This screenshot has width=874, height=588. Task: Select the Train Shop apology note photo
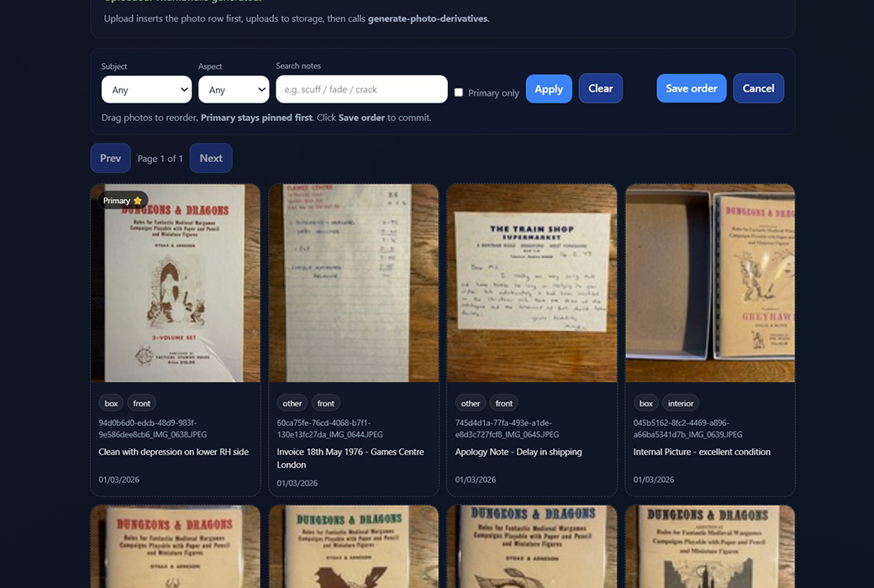[532, 283]
